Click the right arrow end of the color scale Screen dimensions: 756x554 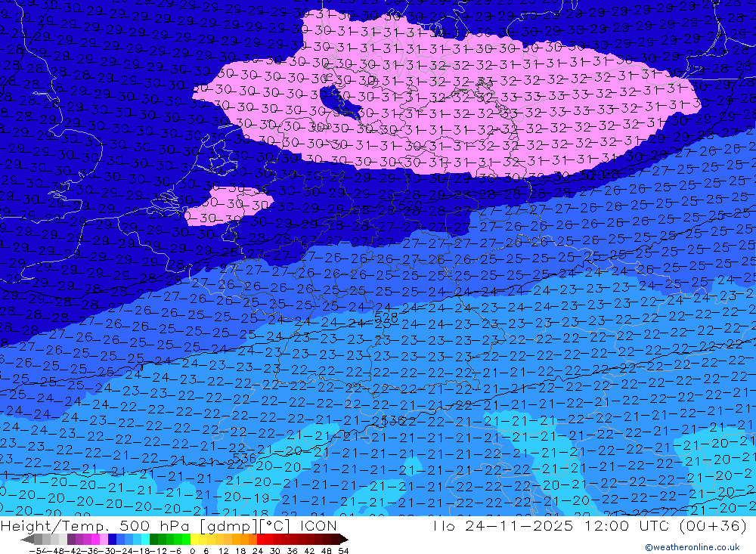click(x=344, y=539)
